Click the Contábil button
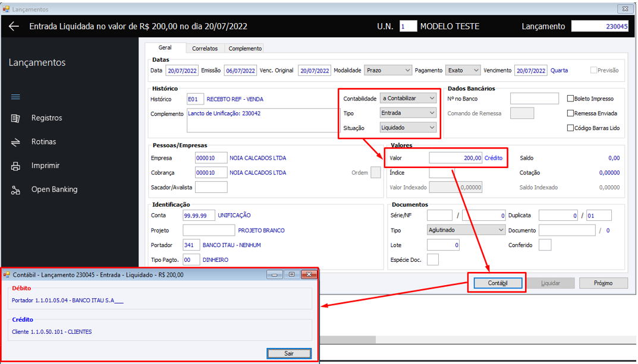The height and width of the screenshot is (364, 638). point(498,283)
